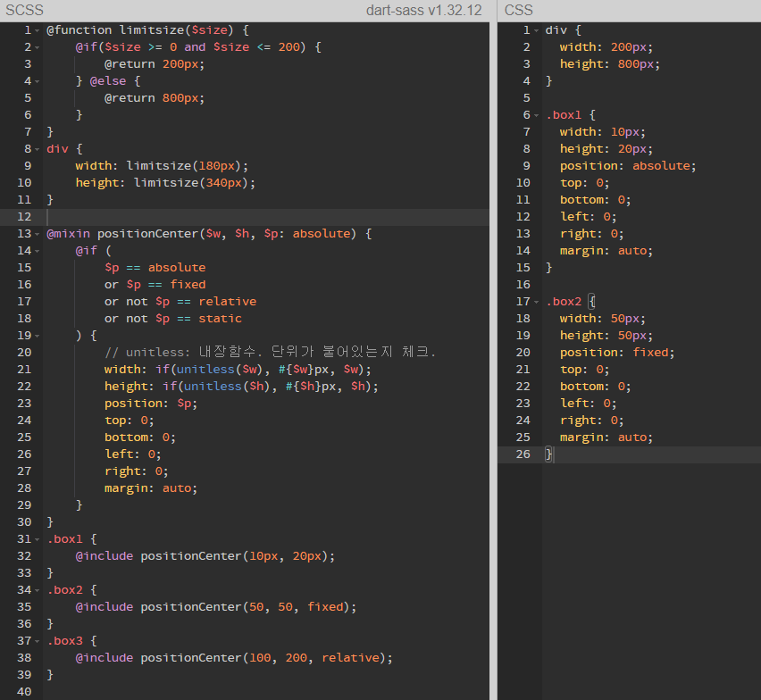The height and width of the screenshot is (700, 761).
Task: Collapse the @function limitsize block on SCSS line 1
Action: click(x=38, y=31)
